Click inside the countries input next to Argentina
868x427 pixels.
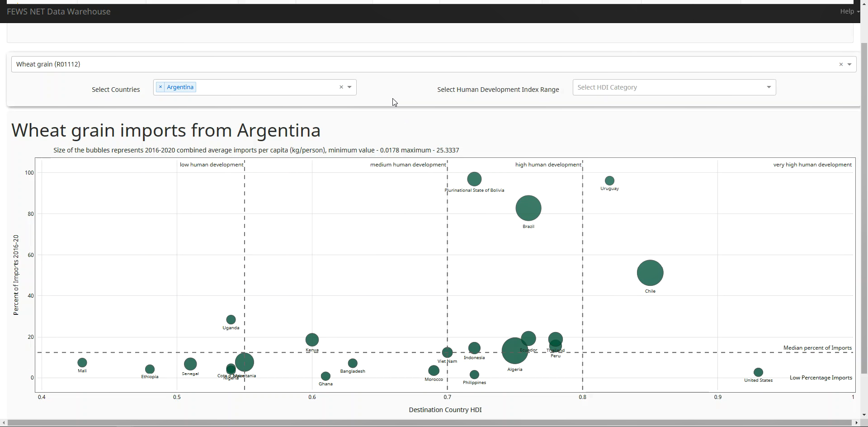tap(267, 87)
